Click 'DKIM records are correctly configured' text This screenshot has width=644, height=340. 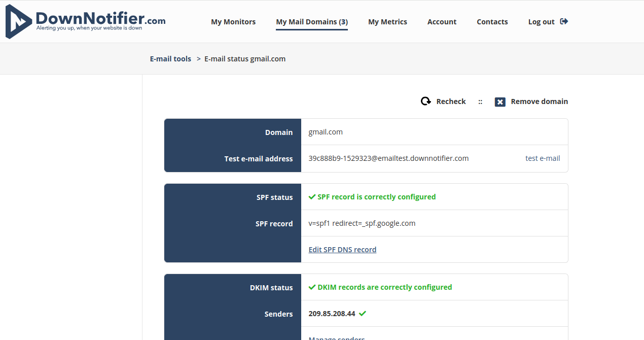(385, 287)
